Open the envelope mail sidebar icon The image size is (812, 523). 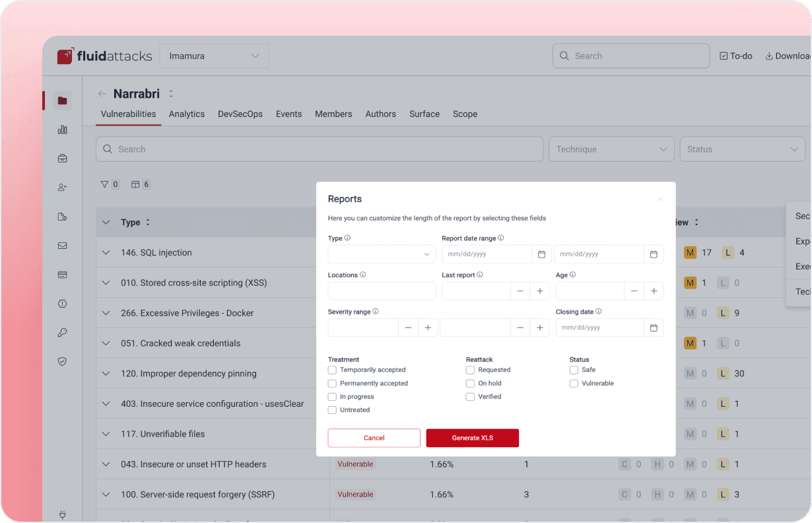point(62,246)
